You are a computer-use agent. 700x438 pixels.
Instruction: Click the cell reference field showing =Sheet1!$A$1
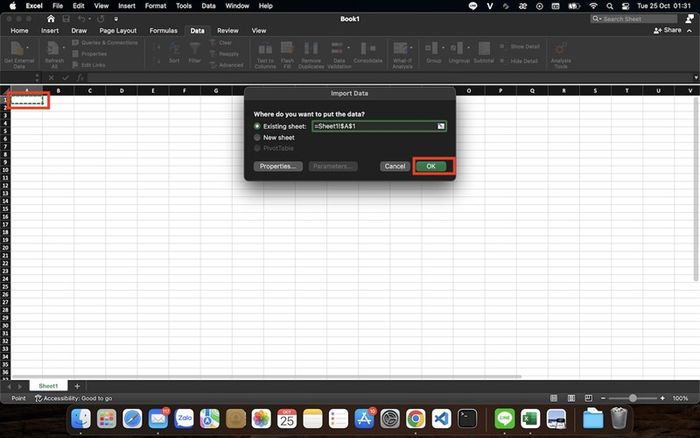click(x=372, y=127)
